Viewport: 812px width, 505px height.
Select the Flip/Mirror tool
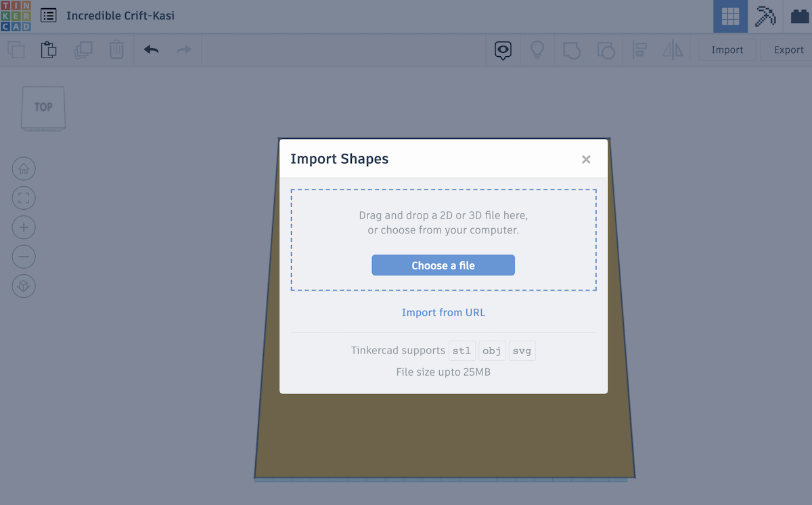[673, 49]
